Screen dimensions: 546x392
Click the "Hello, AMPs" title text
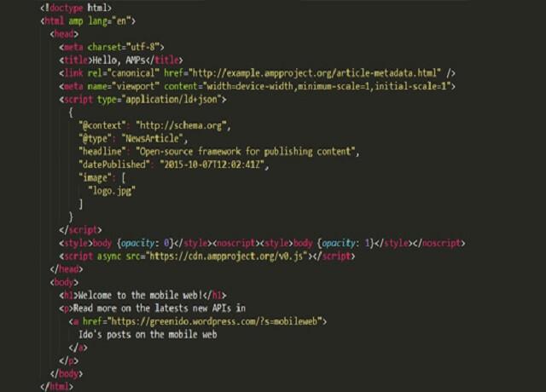[119, 61]
